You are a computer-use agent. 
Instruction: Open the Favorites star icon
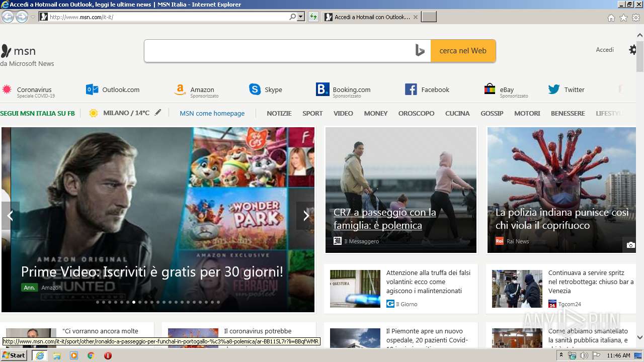(623, 18)
